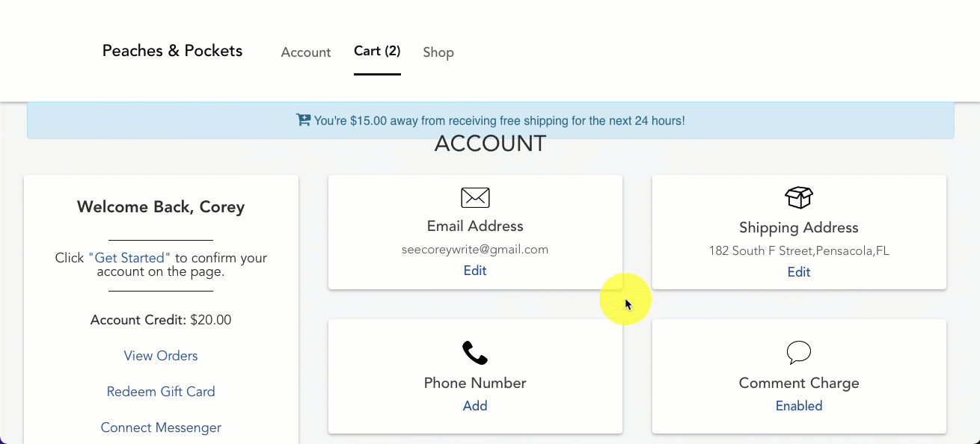This screenshot has height=444, width=980.
Task: Click the Peaches & Pockets logo
Action: tap(172, 51)
